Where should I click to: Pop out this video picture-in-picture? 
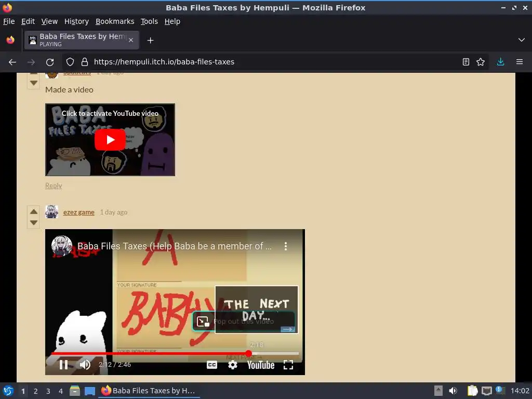coord(203,321)
